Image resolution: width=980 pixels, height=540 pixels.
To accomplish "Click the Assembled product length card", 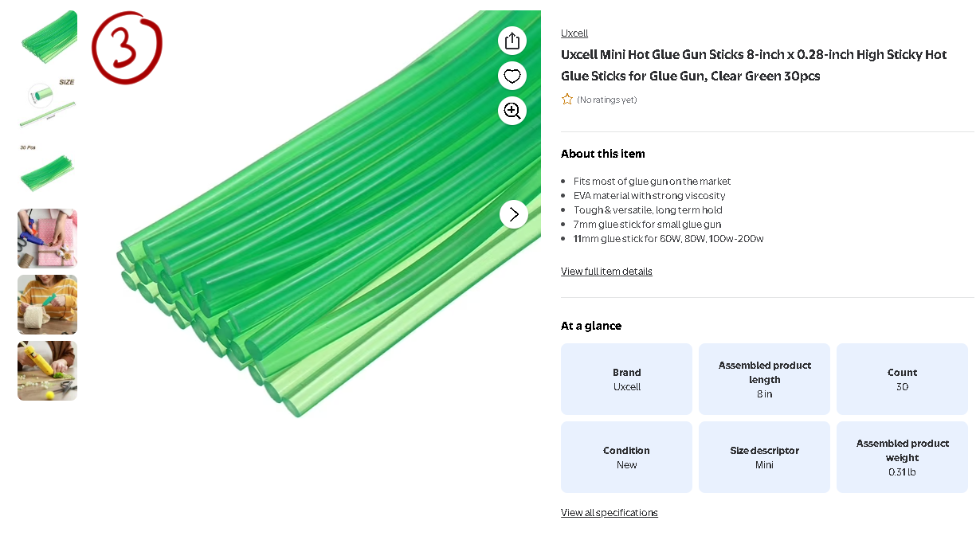I will tap(764, 379).
